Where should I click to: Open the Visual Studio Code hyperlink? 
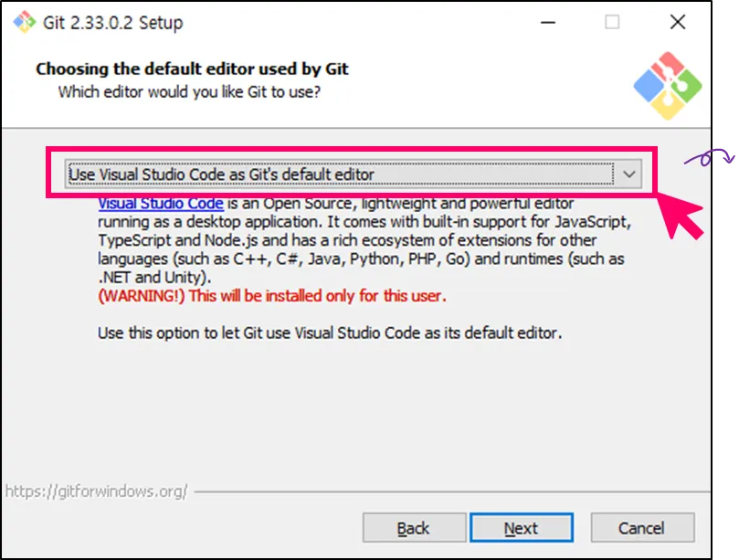point(161,204)
